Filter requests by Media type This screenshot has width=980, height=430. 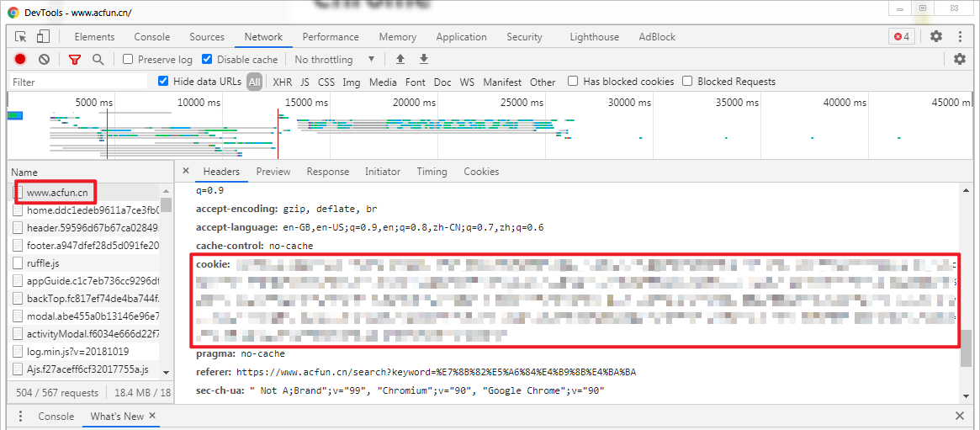pos(383,82)
